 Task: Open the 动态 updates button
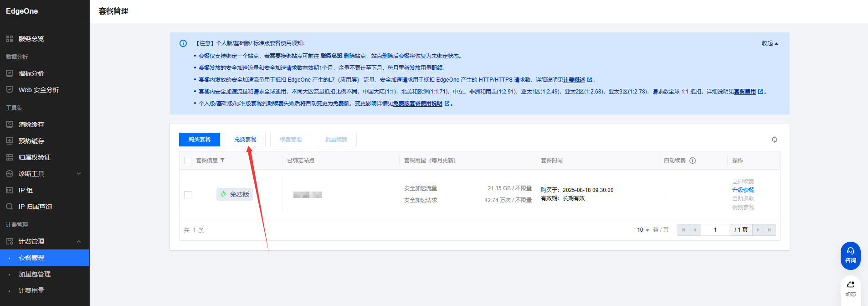click(x=851, y=290)
